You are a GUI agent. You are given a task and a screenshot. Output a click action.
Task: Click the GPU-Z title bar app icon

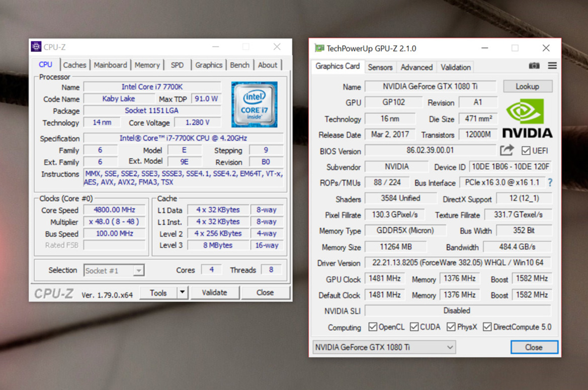pos(319,48)
